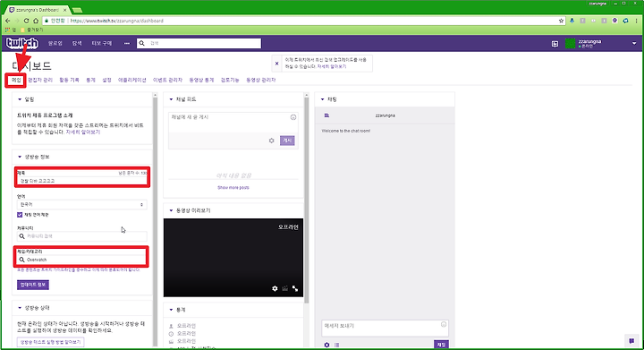The height and width of the screenshot is (350, 644).
Task: Collapse the 통계 panel
Action: tap(171, 310)
